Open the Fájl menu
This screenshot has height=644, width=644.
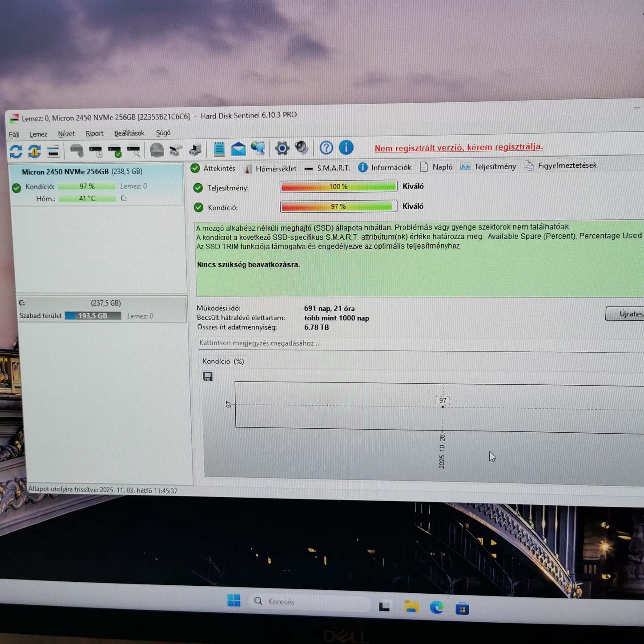(14, 134)
